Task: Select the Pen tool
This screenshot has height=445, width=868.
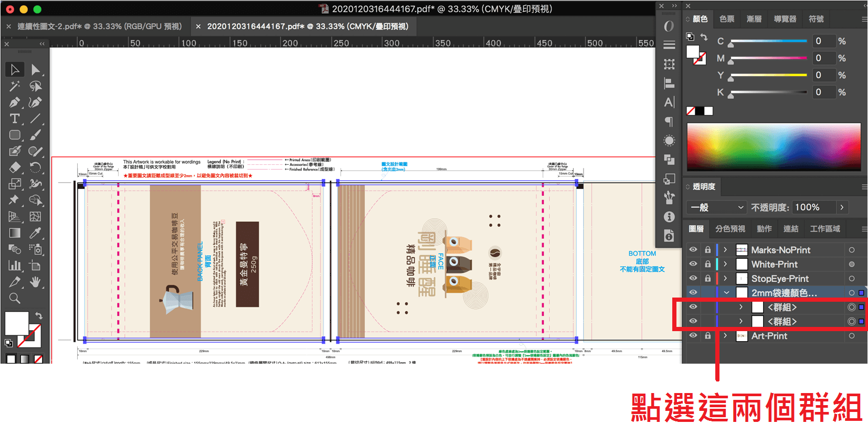Action: click(15, 102)
